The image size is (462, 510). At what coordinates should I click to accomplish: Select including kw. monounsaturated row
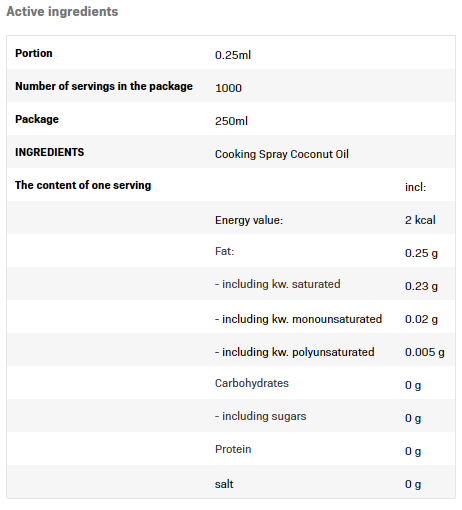point(231,317)
